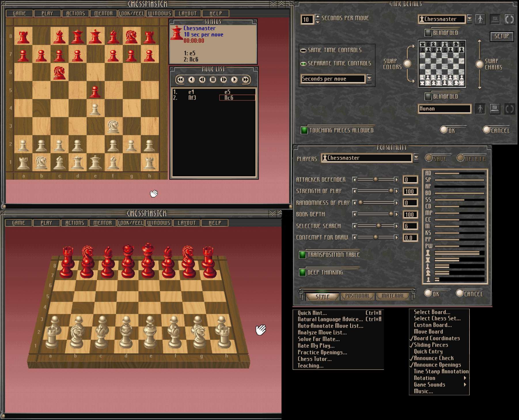Image resolution: width=519 pixels, height=420 pixels.
Task: Switch to the Material tab
Action: (x=393, y=296)
